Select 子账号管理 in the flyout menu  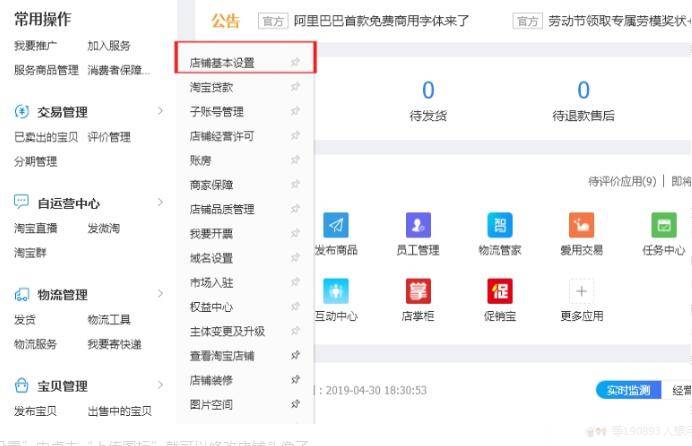click(217, 112)
